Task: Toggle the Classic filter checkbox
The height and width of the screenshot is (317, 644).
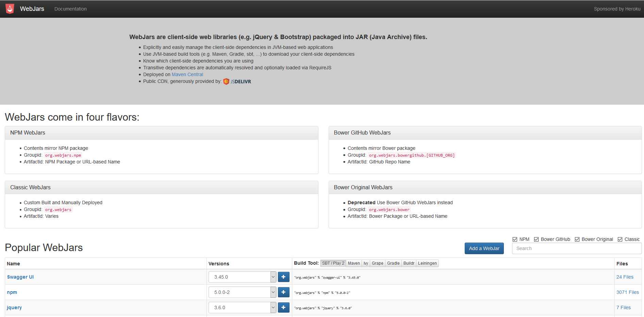Action: coord(620,240)
